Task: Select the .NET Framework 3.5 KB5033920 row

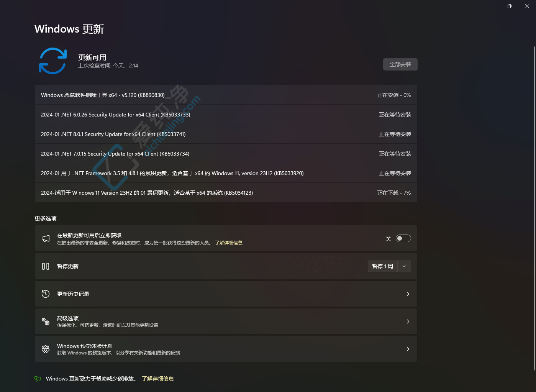Action: pos(226,173)
